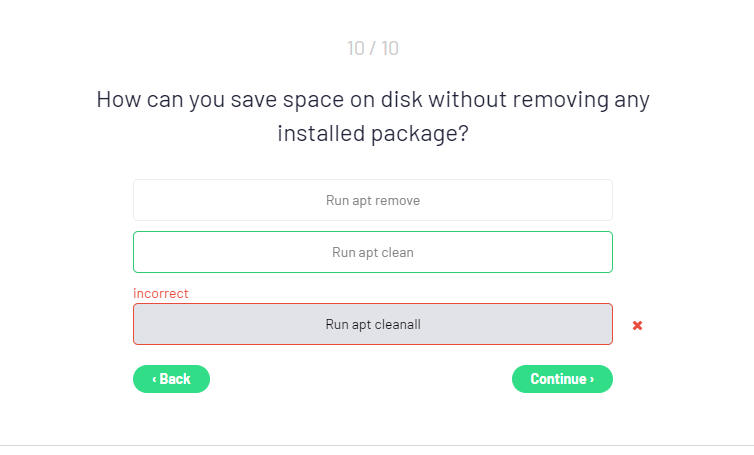Click the "Run apt cleanall" label text

pyautogui.click(x=373, y=324)
